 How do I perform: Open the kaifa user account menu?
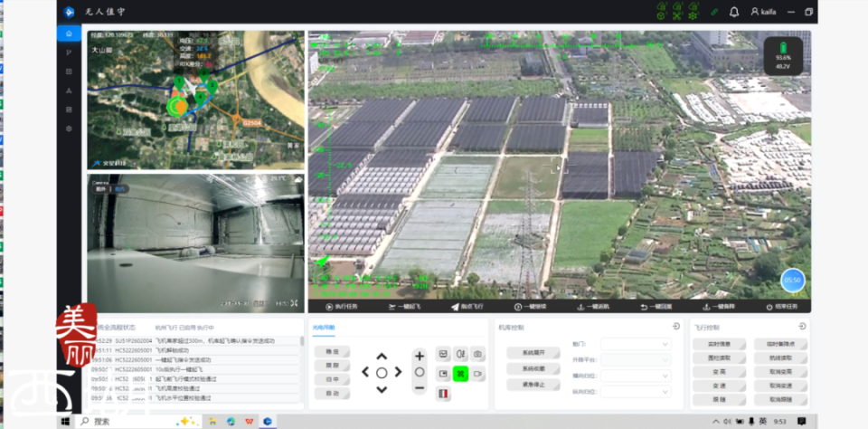pos(763,12)
